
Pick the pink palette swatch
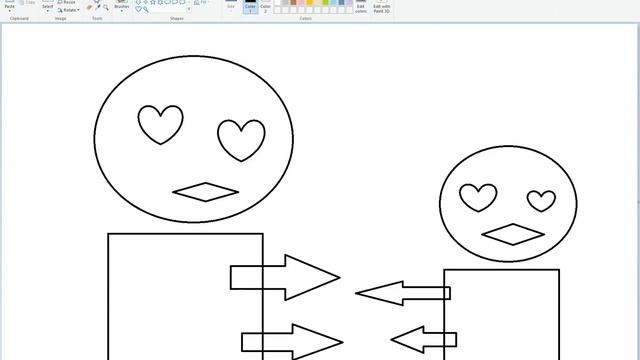301,2
